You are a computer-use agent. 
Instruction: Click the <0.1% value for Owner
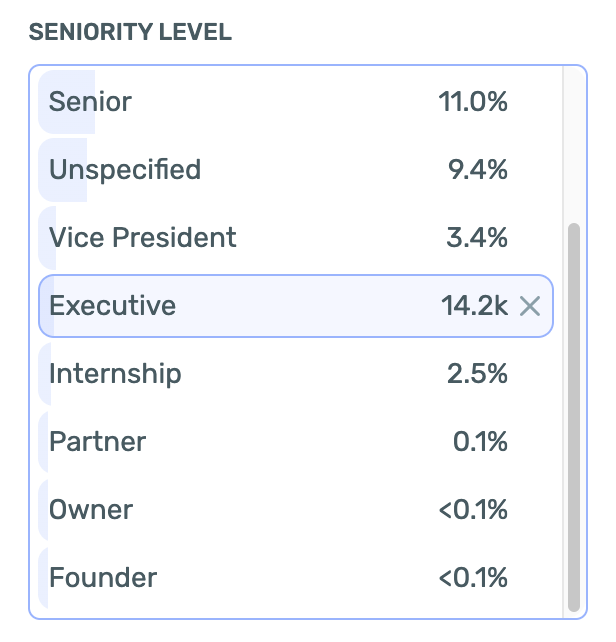tap(473, 510)
